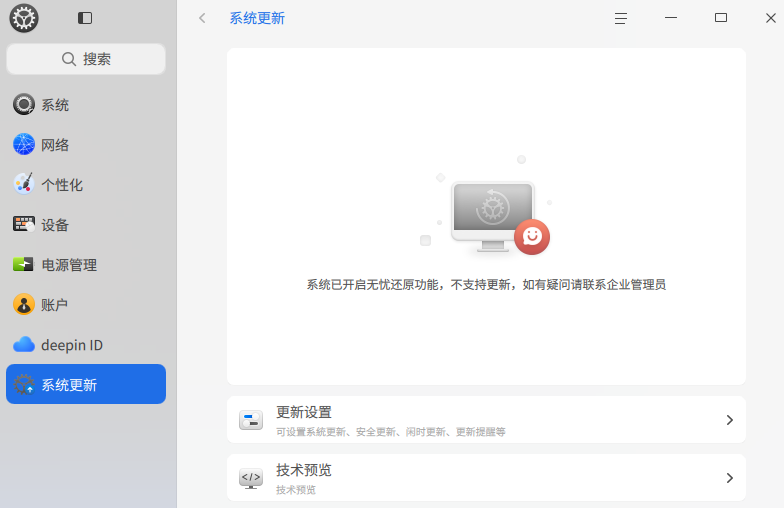Close the Control Center window
784x508 pixels.
tap(770, 18)
